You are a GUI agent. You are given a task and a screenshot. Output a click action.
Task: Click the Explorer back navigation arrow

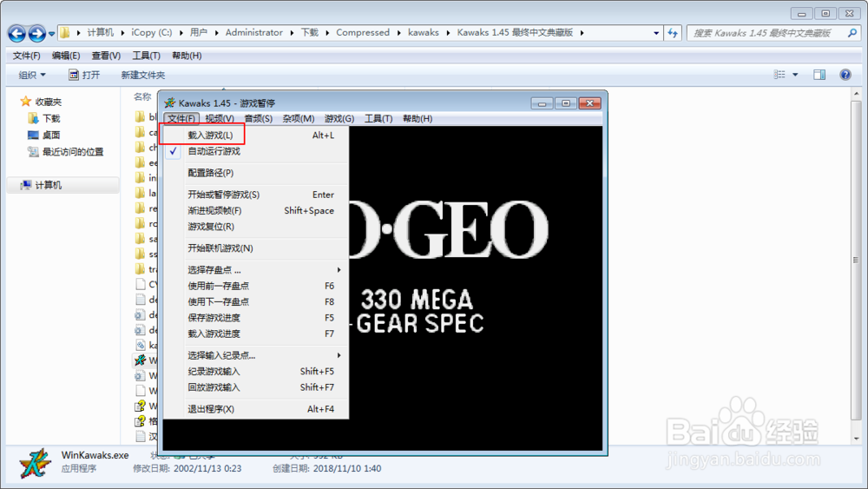16,34
